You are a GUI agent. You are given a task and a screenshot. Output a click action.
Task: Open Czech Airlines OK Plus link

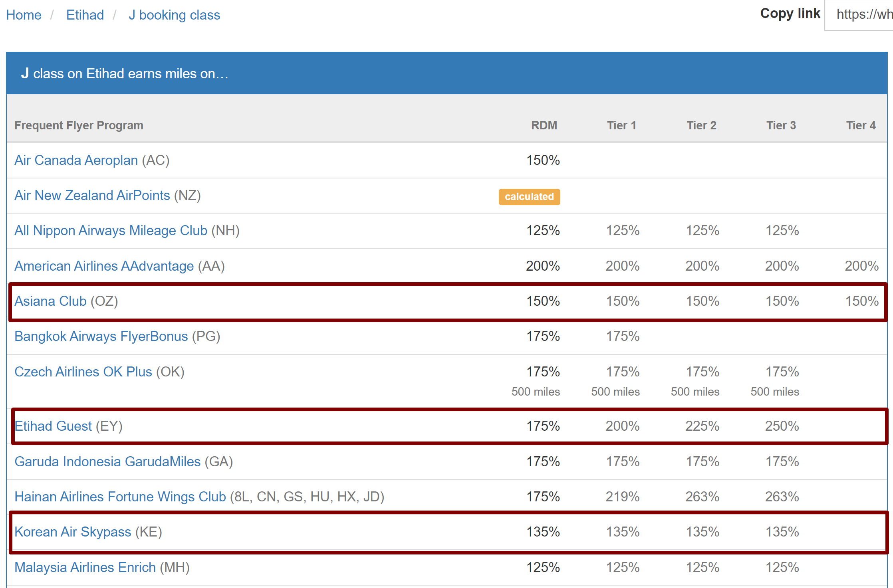point(83,372)
